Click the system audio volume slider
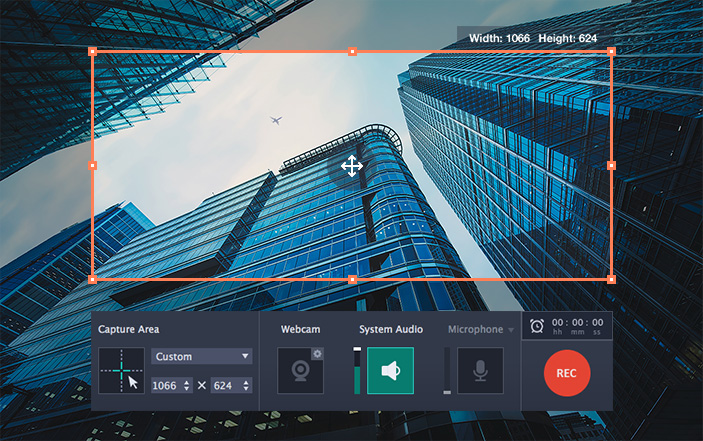The width and height of the screenshot is (703, 441). click(357, 371)
